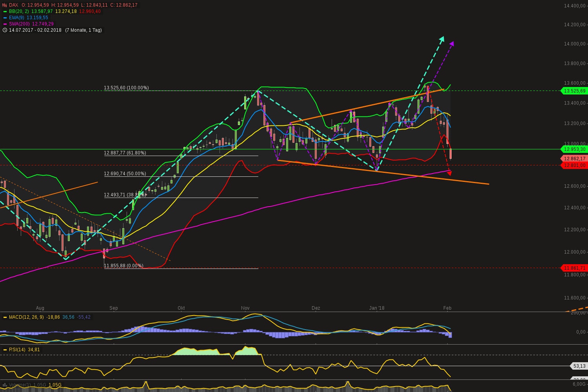Click the date range 14.07.2017 - 02.02.2018
The image size is (588, 392).
pyautogui.click(x=35, y=30)
